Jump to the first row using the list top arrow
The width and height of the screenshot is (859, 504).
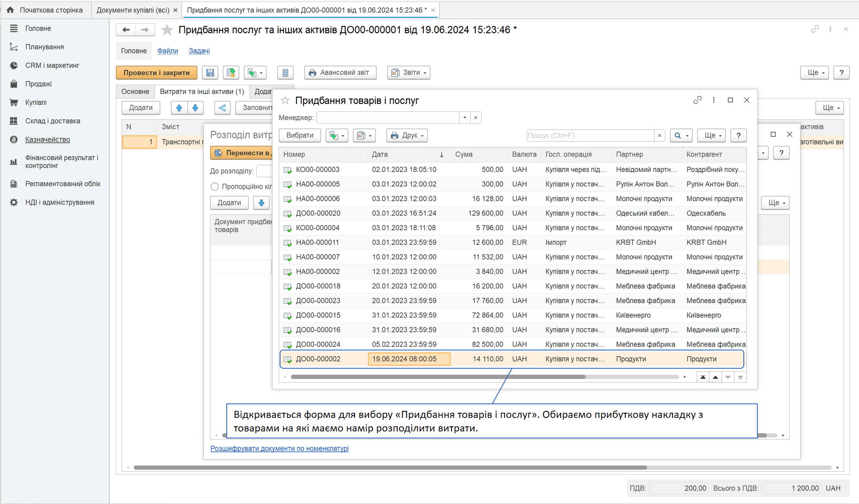(703, 377)
